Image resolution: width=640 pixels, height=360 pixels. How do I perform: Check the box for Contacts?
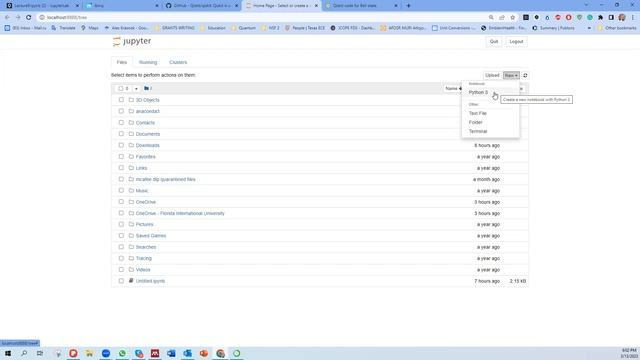(121, 122)
